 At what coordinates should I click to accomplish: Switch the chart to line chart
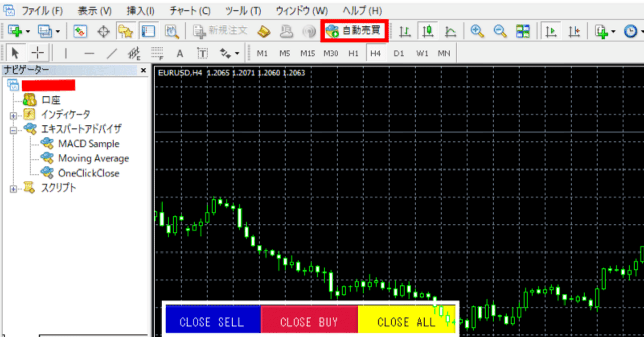pos(451,31)
